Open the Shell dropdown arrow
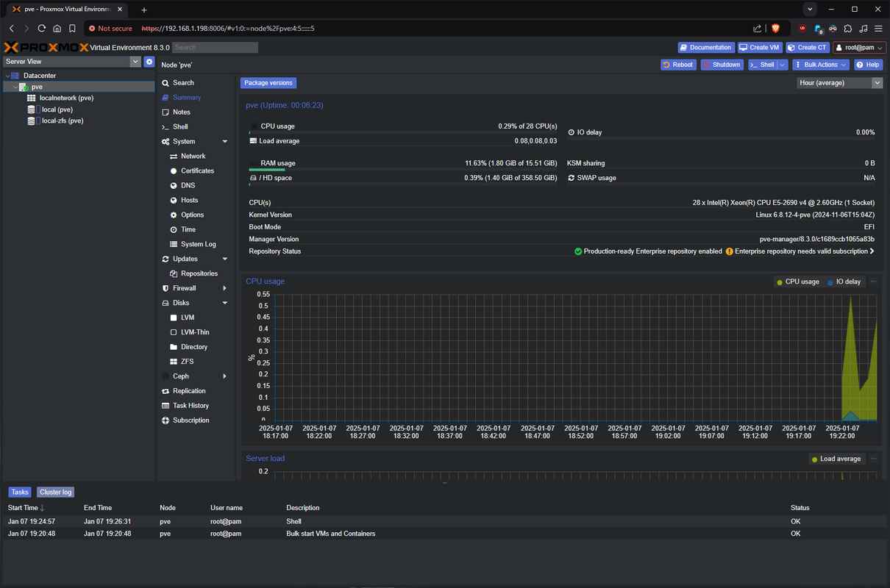Screen dimensions: 890x588 click(x=783, y=65)
